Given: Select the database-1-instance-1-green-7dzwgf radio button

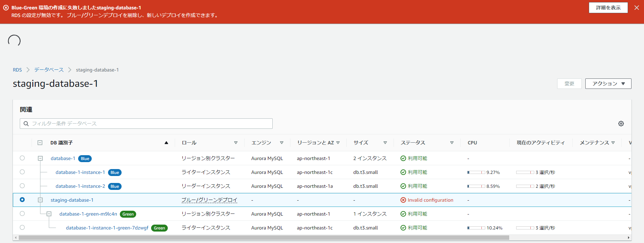Looking at the screenshot, I should coord(22,227).
